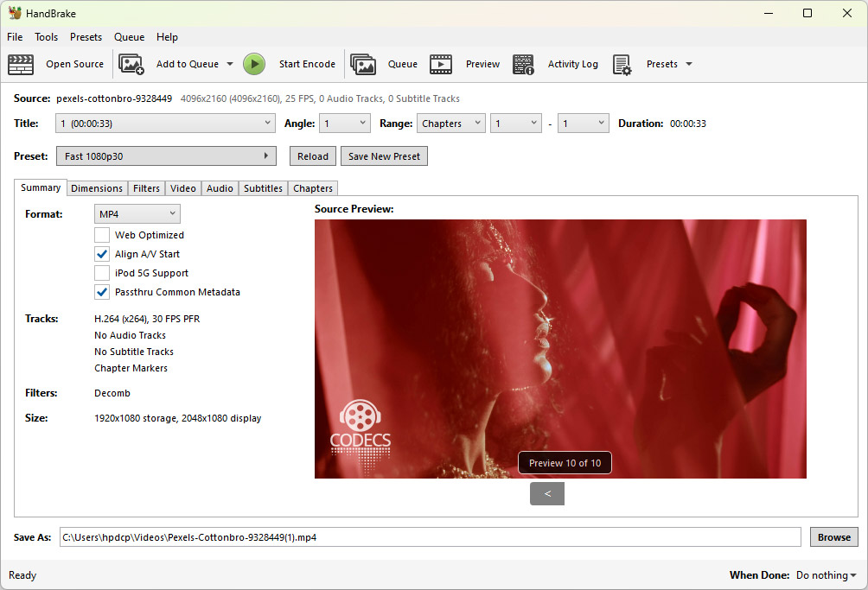
Task: Click the Queue stacked images icon
Action: click(x=363, y=64)
